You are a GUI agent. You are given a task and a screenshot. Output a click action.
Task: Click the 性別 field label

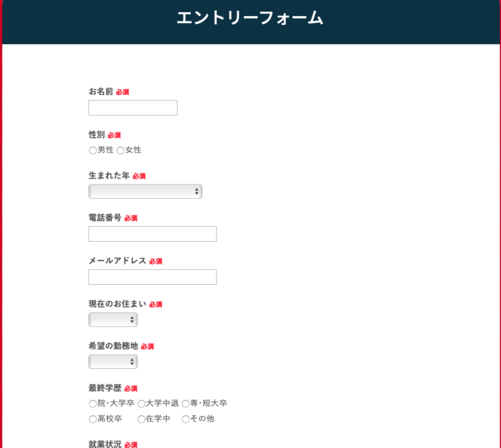pos(97,134)
